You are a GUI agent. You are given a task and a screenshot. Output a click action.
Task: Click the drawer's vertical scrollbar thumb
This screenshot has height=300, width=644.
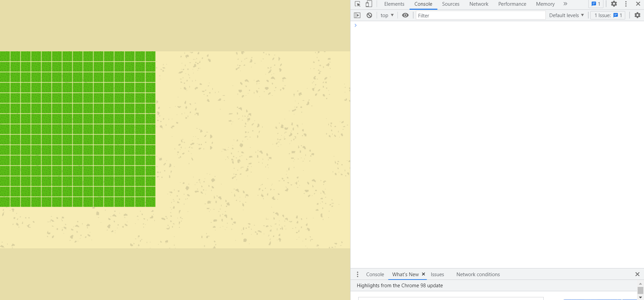(x=640, y=291)
